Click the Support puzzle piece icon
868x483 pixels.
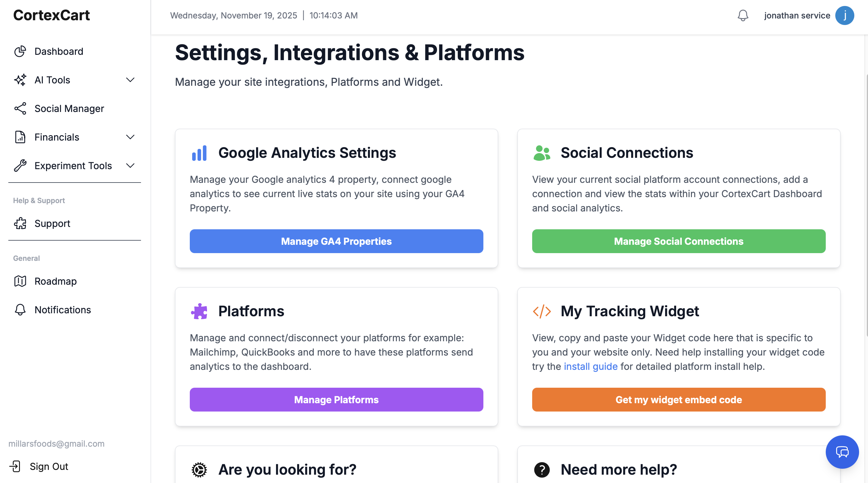point(20,223)
